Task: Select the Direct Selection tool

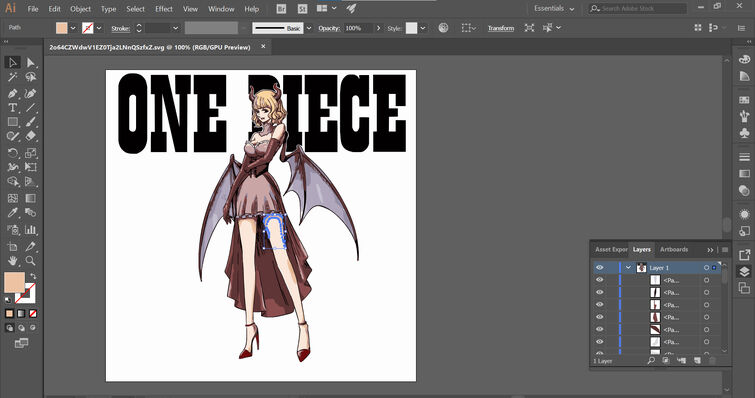Action: [x=30, y=63]
